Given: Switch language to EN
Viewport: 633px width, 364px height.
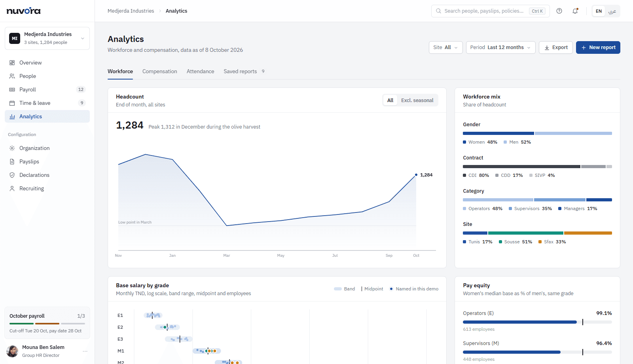Looking at the screenshot, I should (x=599, y=11).
